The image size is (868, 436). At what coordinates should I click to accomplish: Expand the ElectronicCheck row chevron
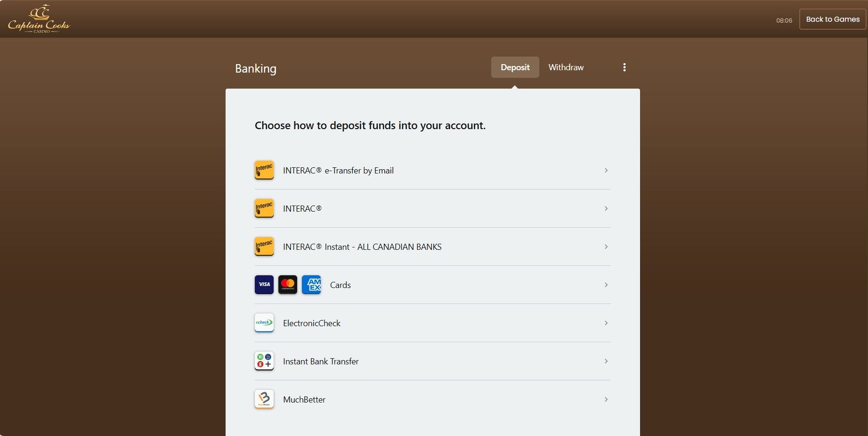tap(606, 323)
